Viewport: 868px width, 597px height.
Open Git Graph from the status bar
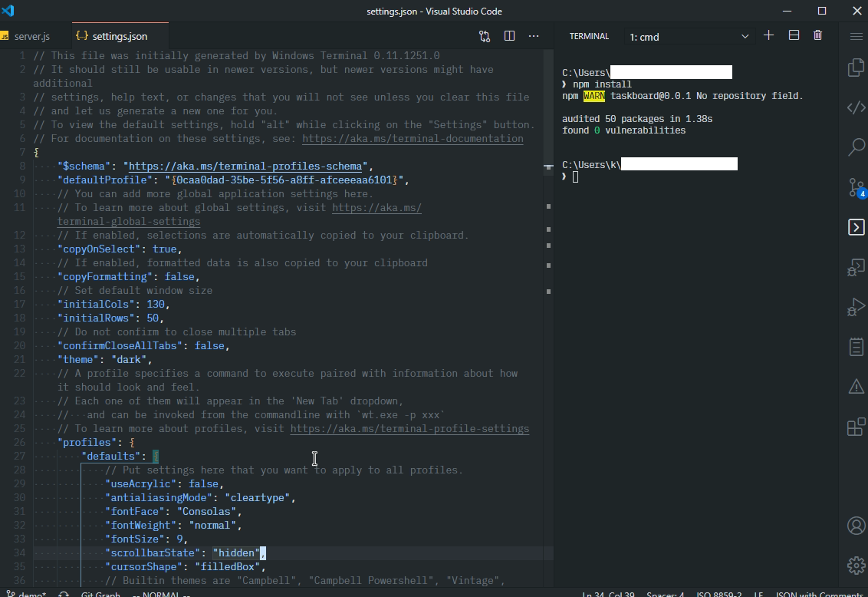(x=100, y=594)
